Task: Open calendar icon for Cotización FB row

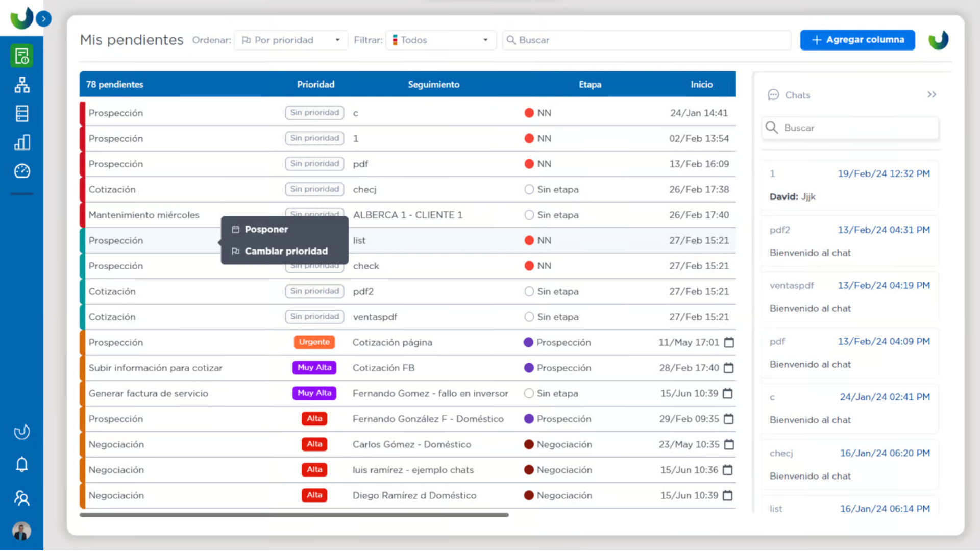Action: 728,368
